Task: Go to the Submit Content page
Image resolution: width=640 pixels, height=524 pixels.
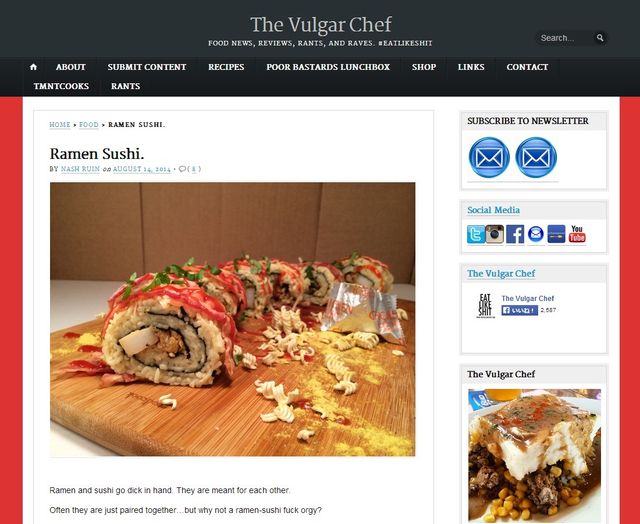Action: click(147, 67)
